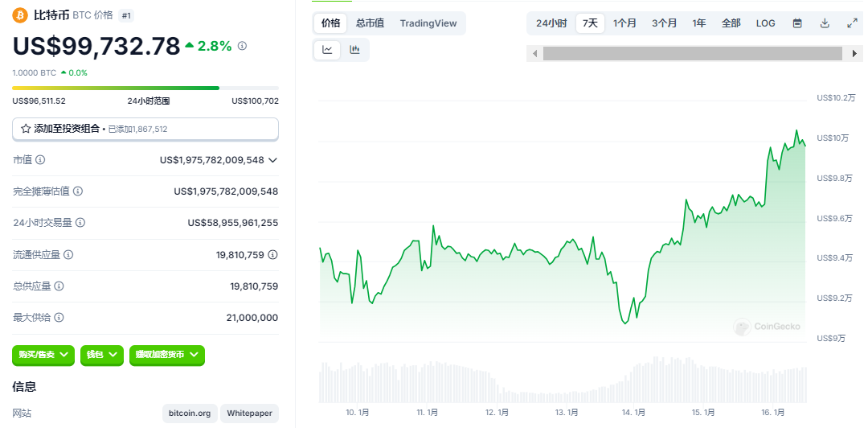Click the 已添加1,867,512 count text

pos(138,130)
